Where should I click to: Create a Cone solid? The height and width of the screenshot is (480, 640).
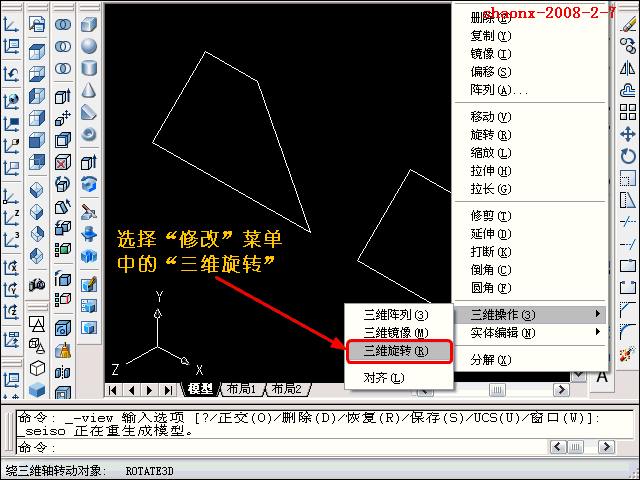click(89, 90)
